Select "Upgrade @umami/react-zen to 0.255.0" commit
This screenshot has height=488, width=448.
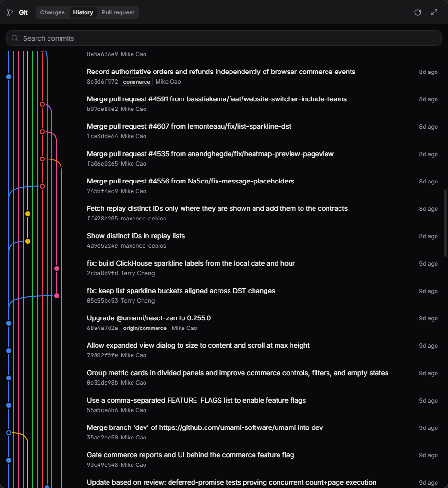click(x=149, y=318)
